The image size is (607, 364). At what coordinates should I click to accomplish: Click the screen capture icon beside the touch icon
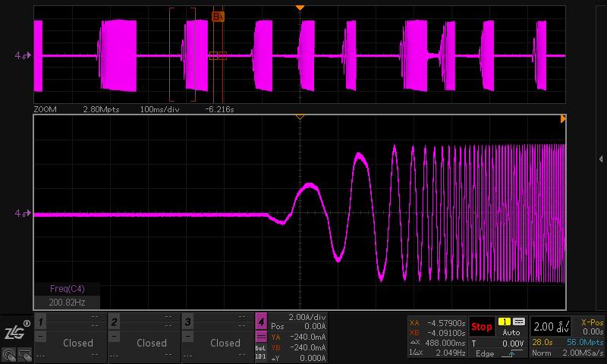(25, 354)
